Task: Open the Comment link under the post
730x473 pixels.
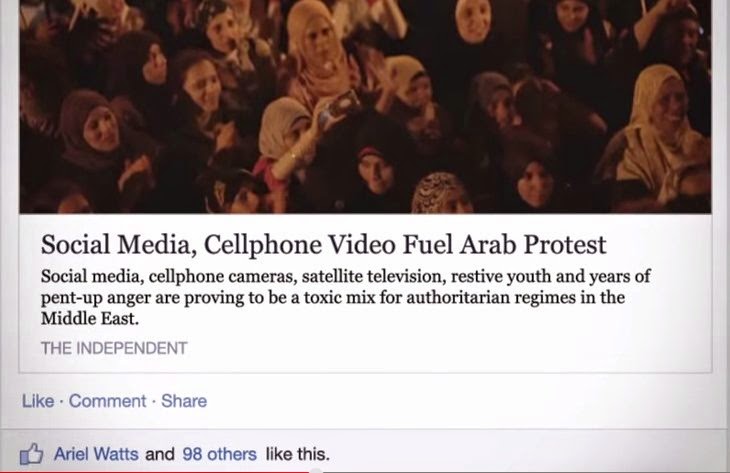Action: point(107,401)
